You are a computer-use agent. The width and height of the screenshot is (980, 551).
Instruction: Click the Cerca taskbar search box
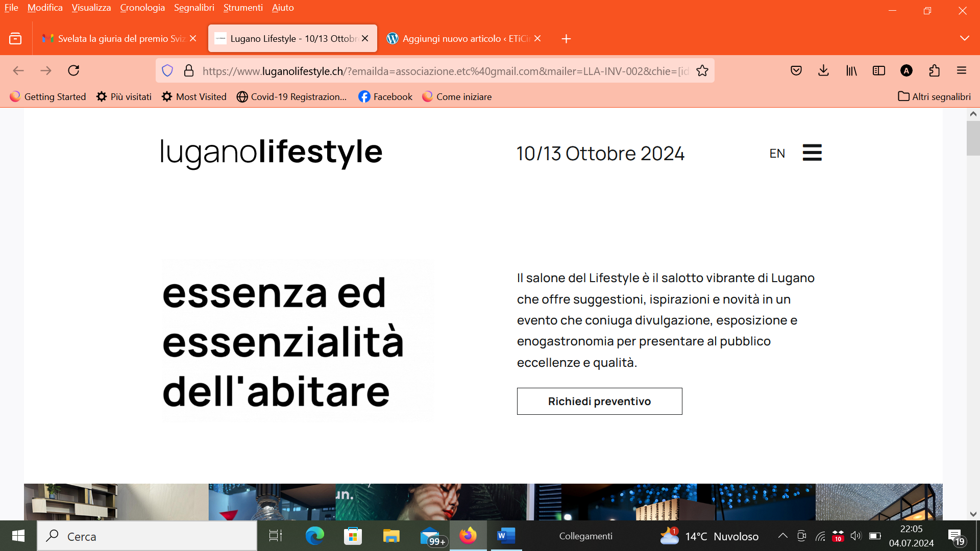click(x=147, y=536)
